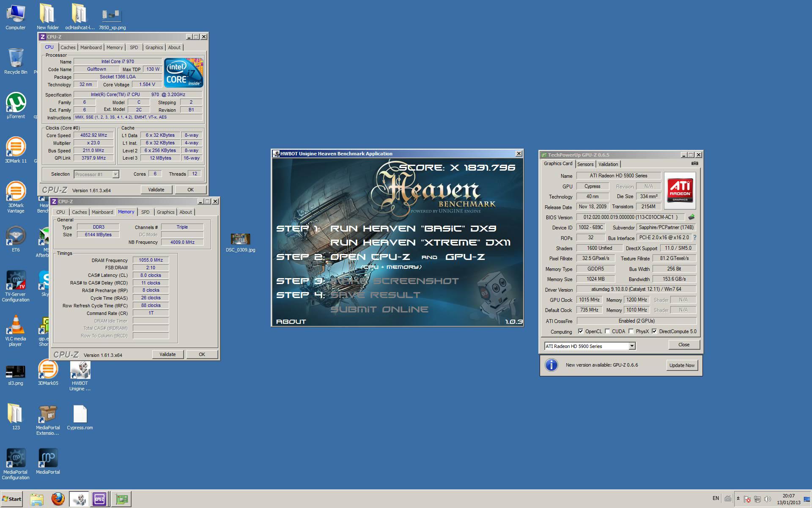Open the oclHashcat folder icon
This screenshot has width=812, height=508.
[80, 17]
